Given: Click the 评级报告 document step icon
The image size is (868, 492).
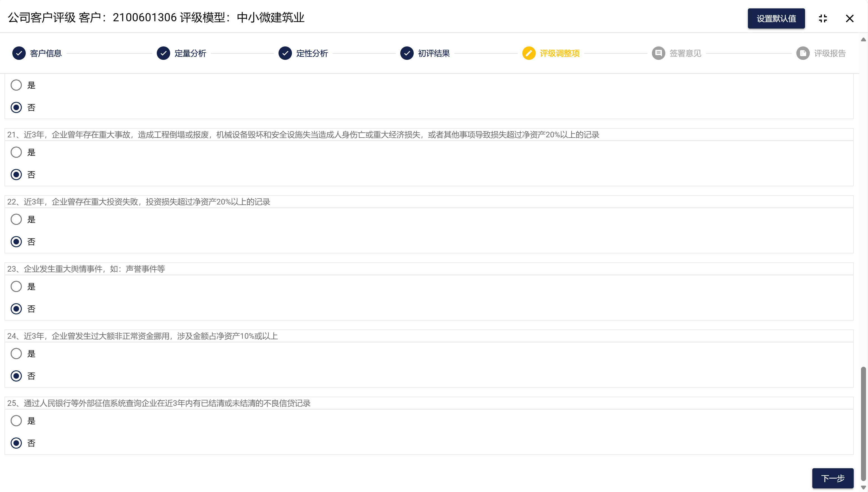Looking at the screenshot, I should [x=803, y=53].
